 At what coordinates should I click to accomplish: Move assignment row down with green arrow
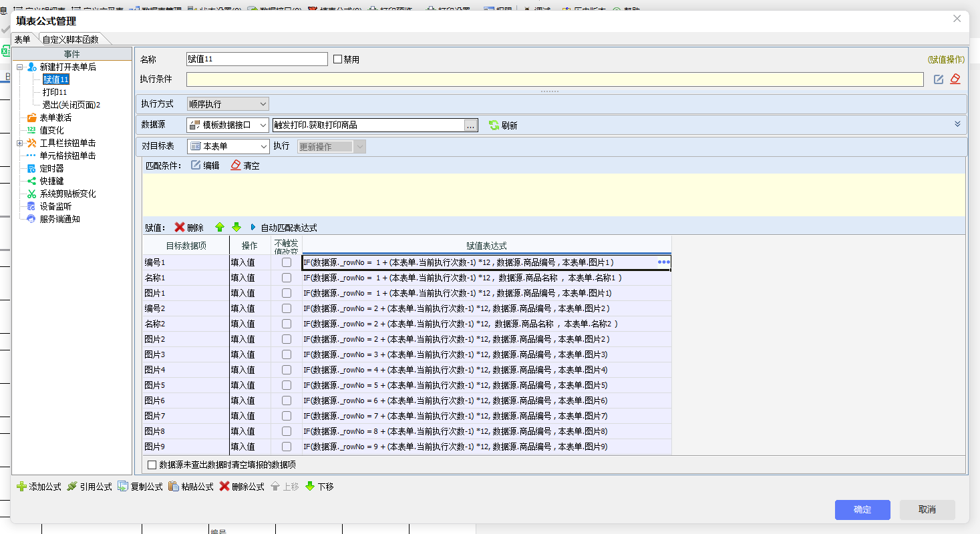(x=236, y=228)
